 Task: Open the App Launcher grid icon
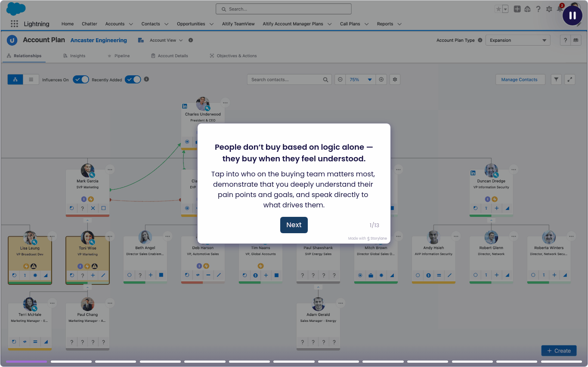(x=14, y=24)
